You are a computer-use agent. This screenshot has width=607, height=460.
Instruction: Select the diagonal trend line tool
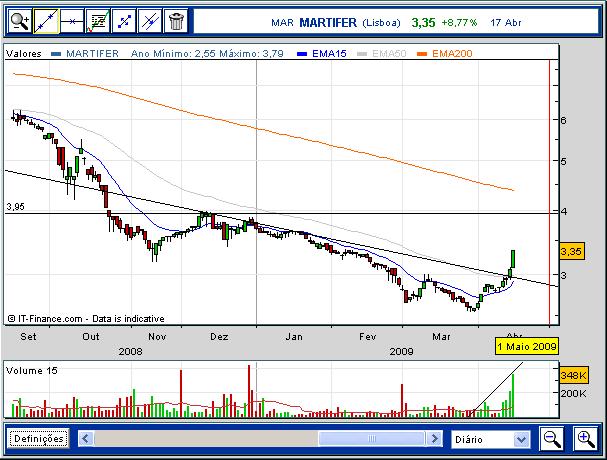click(x=46, y=21)
